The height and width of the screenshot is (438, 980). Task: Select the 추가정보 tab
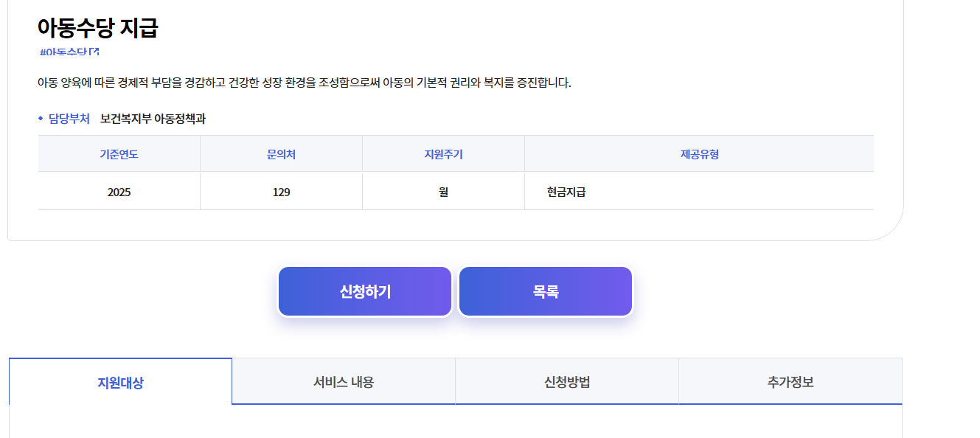tap(790, 380)
